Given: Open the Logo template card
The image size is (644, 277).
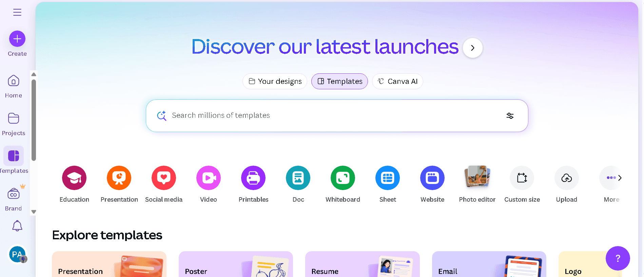Looking at the screenshot, I should (590, 264).
